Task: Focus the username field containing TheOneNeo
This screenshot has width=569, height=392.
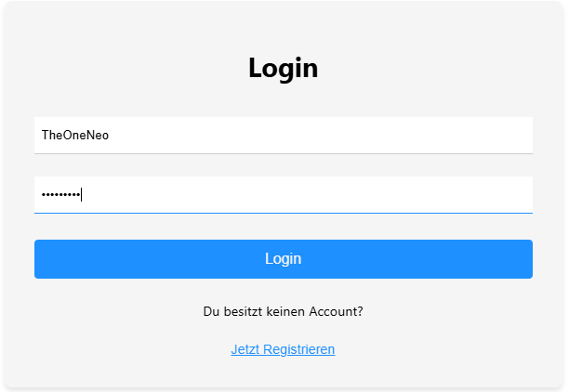Action: pyautogui.click(x=284, y=136)
